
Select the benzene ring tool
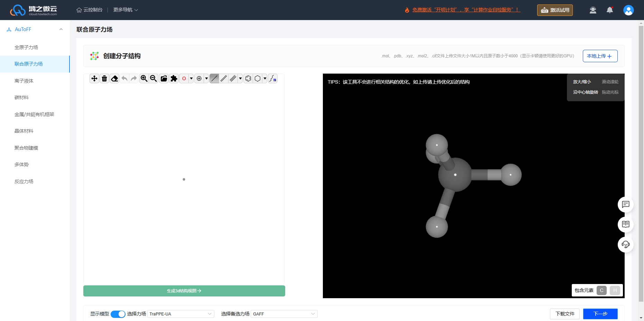[x=248, y=79]
